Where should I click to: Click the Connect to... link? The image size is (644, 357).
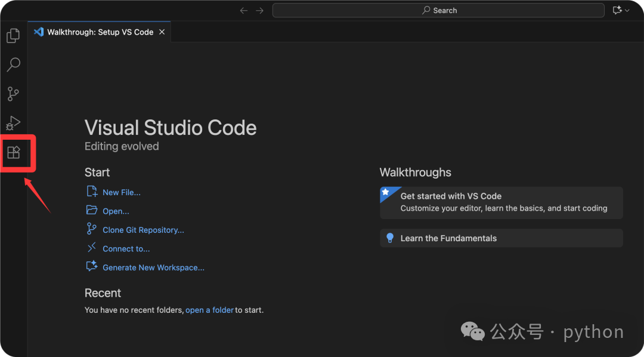point(126,249)
